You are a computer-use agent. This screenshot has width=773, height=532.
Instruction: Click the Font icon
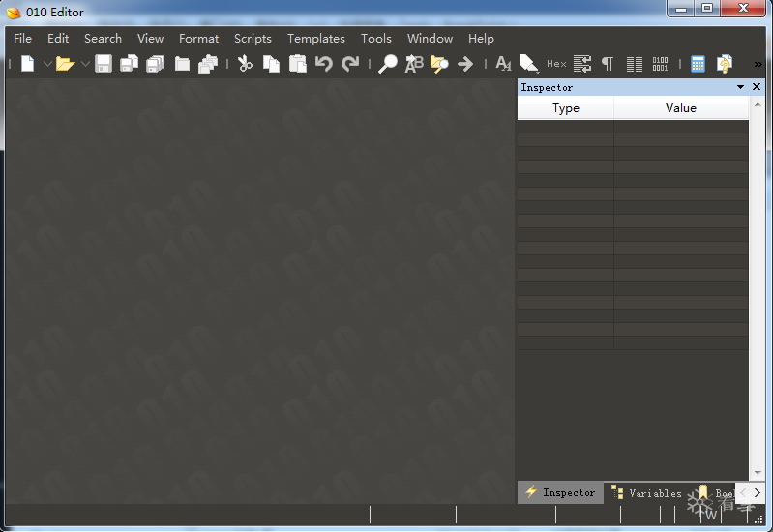pos(503,64)
